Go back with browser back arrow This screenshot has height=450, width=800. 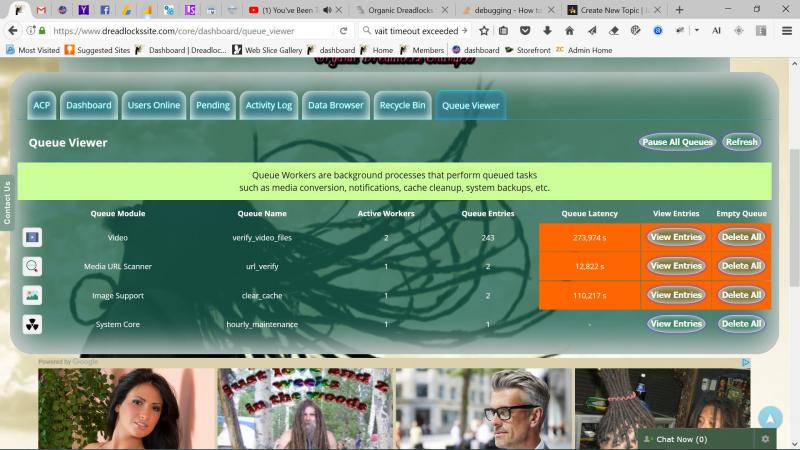[12, 31]
